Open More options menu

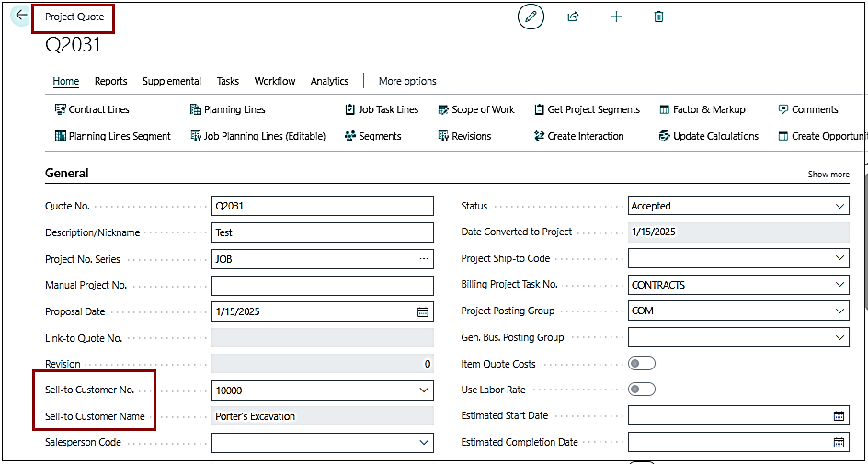click(407, 81)
